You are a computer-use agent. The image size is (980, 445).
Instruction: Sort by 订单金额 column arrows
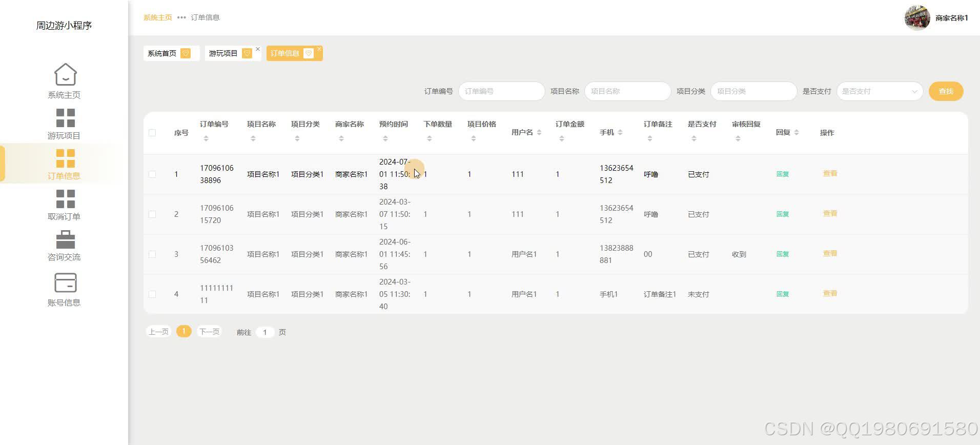coord(562,138)
